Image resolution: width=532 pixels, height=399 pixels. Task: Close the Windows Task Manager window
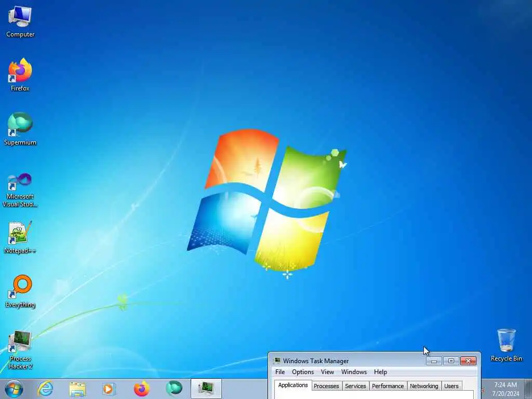(x=468, y=361)
